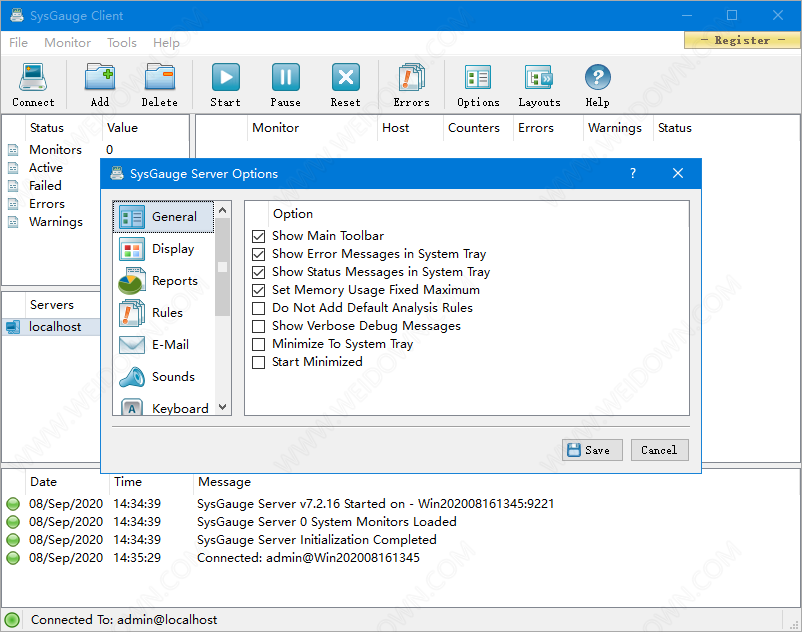Open the Tools menu
The image size is (802, 632).
click(x=122, y=42)
